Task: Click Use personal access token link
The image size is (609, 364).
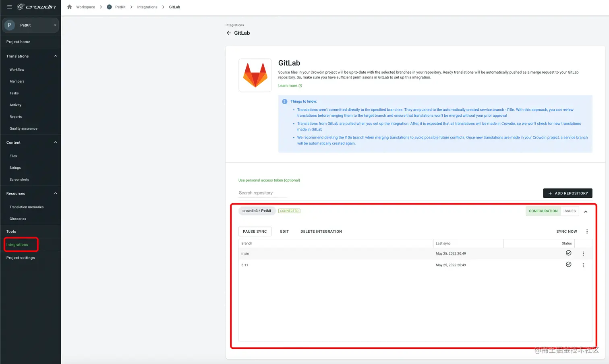Action: click(x=269, y=180)
